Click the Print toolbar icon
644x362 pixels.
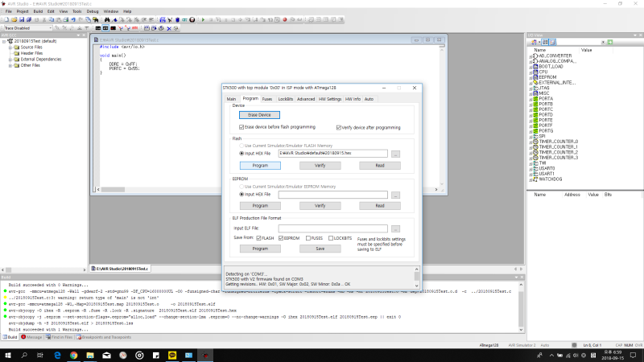pos(66,19)
